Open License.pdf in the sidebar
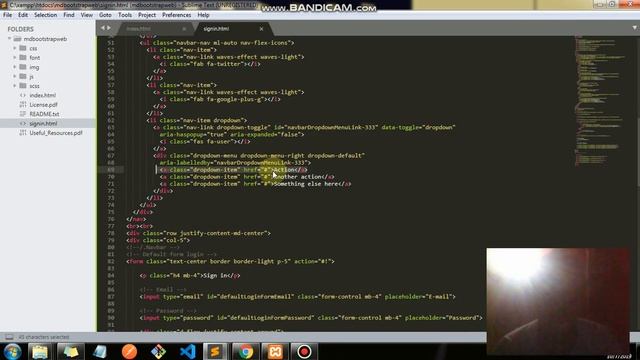Screen dimensions: 640x360 tap(43, 104)
